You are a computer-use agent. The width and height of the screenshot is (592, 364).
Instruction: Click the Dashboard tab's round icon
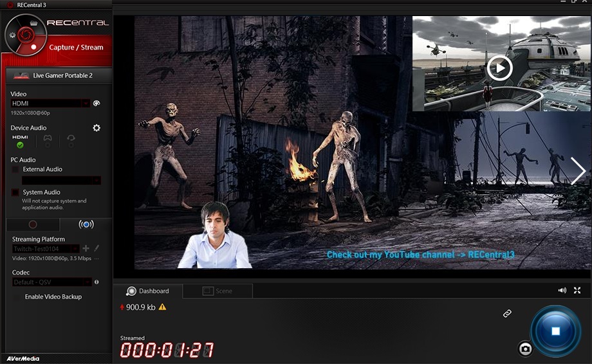coord(131,291)
